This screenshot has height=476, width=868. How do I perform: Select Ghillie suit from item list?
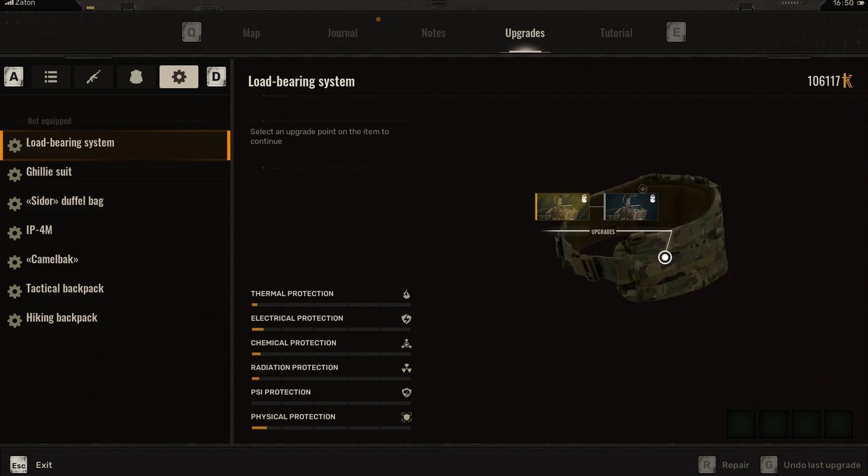49,172
